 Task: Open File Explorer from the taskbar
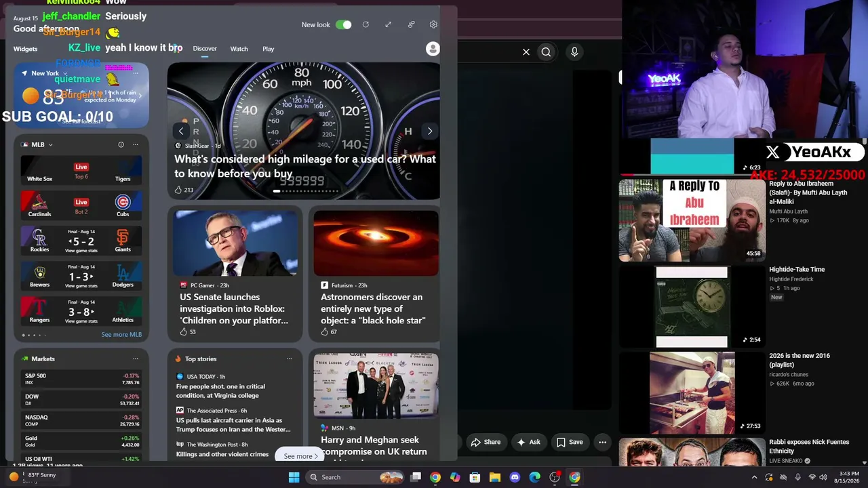pyautogui.click(x=495, y=477)
